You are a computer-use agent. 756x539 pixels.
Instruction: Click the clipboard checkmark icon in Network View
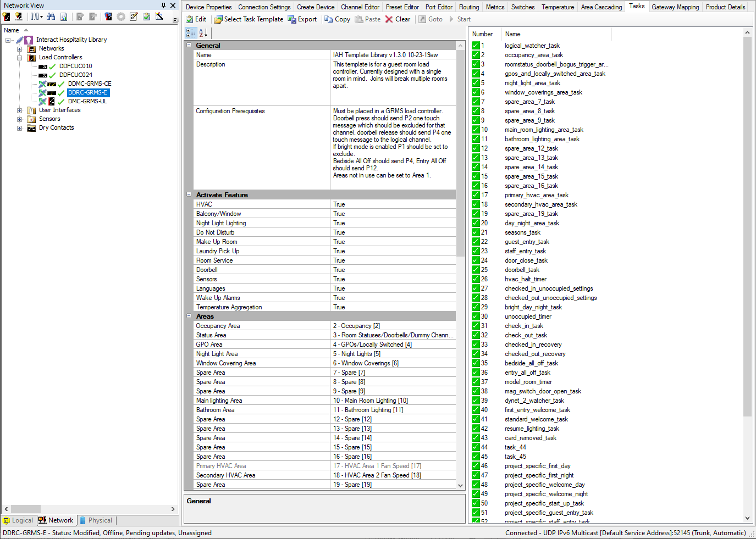coord(146,16)
